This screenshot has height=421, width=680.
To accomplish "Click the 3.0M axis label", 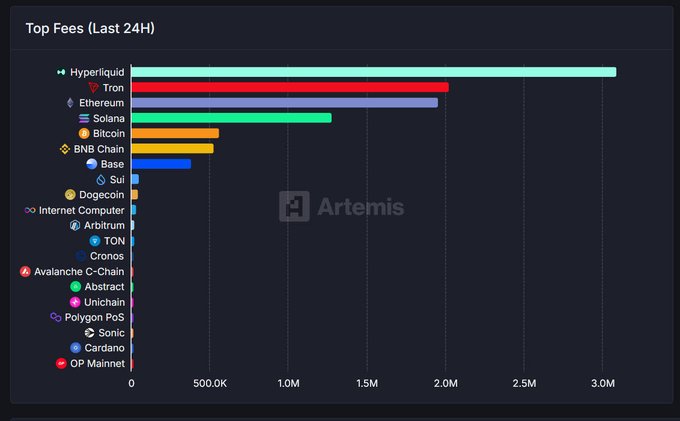I will (603, 384).
